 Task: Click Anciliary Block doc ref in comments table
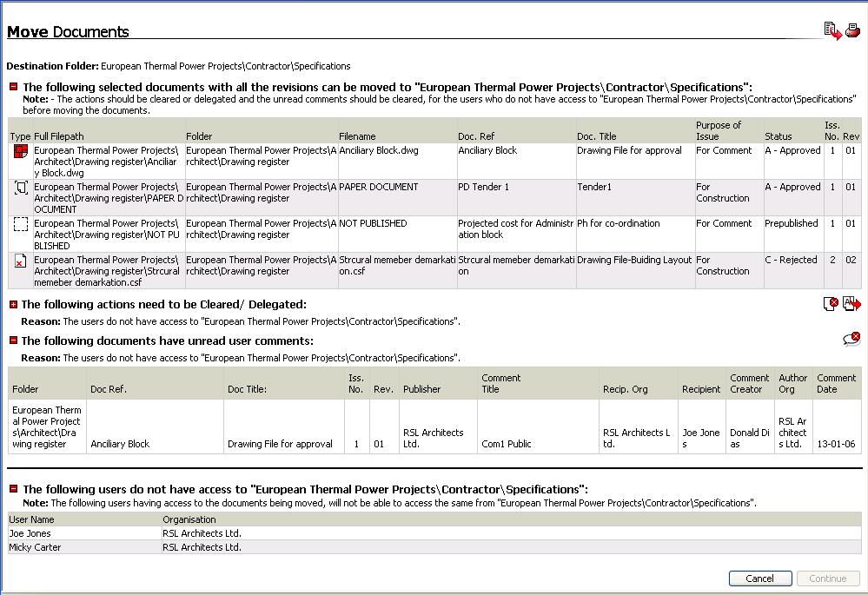pos(155,426)
